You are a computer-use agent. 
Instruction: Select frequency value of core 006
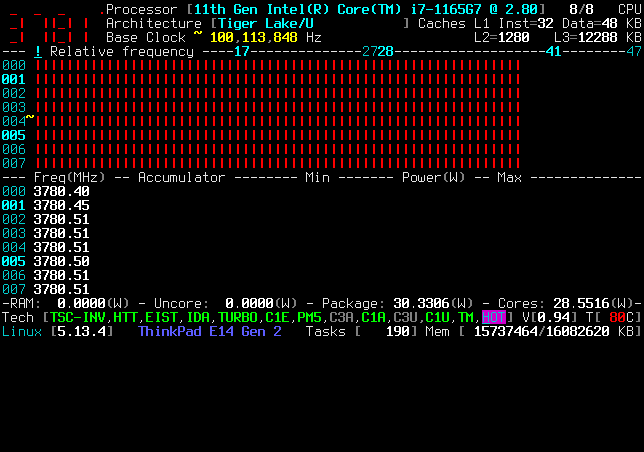[x=61, y=275]
